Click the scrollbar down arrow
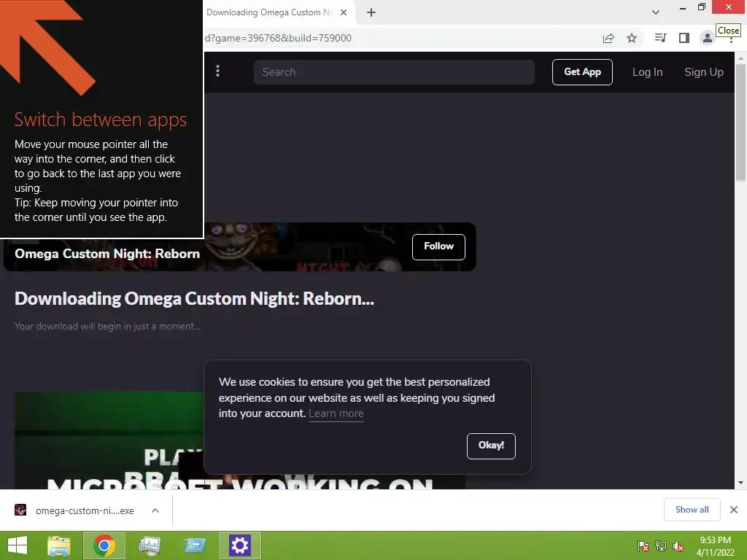Image resolution: width=747 pixels, height=560 pixels. click(x=740, y=483)
